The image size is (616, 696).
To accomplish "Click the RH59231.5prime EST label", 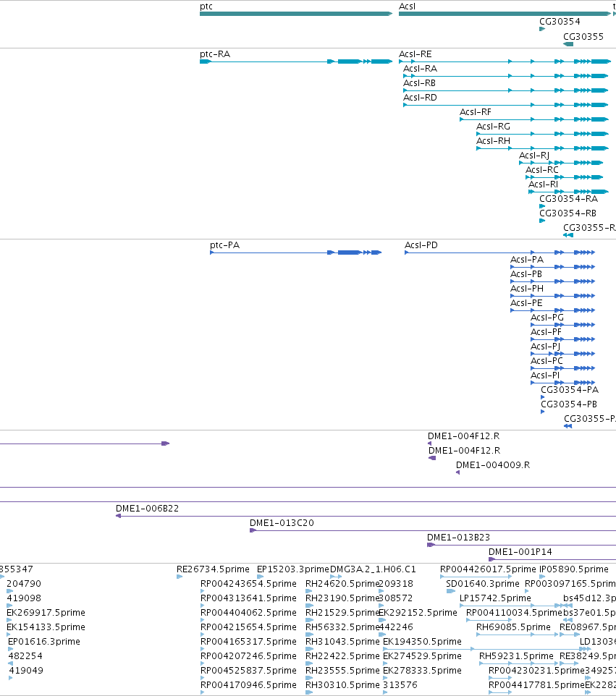I will 516,655.
